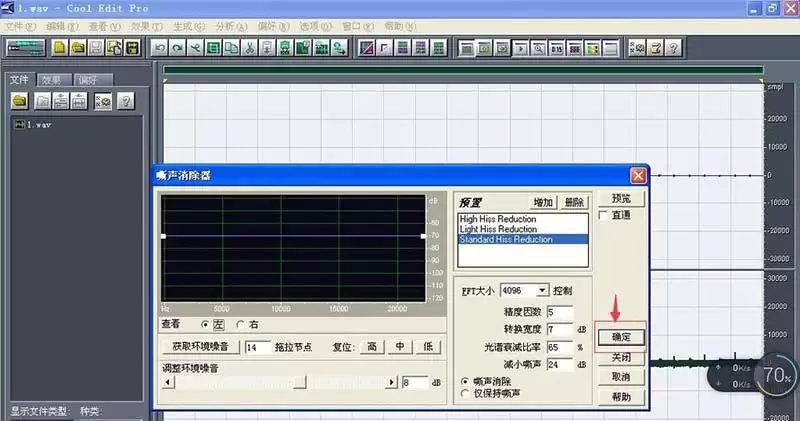800x421 pixels.
Task: Click the 拖拉节点 count input field
Action: pyautogui.click(x=258, y=347)
